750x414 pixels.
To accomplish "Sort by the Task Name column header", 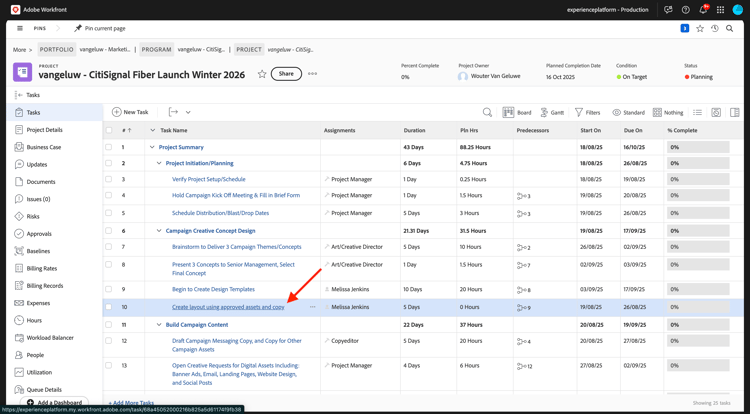I will [174, 130].
